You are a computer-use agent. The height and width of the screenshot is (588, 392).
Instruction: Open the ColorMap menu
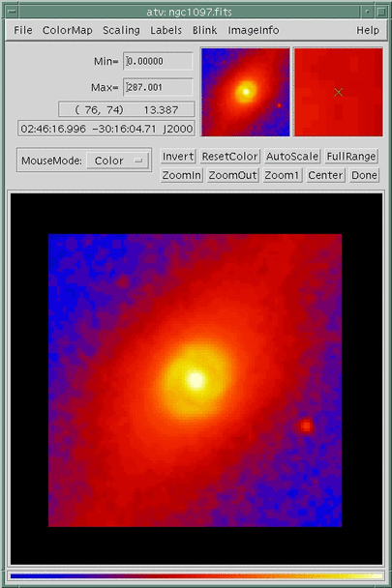click(x=67, y=30)
